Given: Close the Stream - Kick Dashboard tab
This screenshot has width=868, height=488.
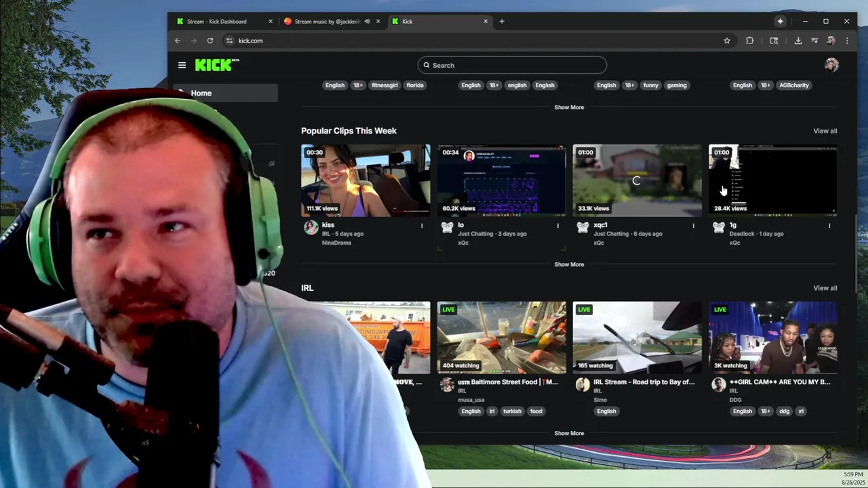Looking at the screenshot, I should tap(271, 21).
